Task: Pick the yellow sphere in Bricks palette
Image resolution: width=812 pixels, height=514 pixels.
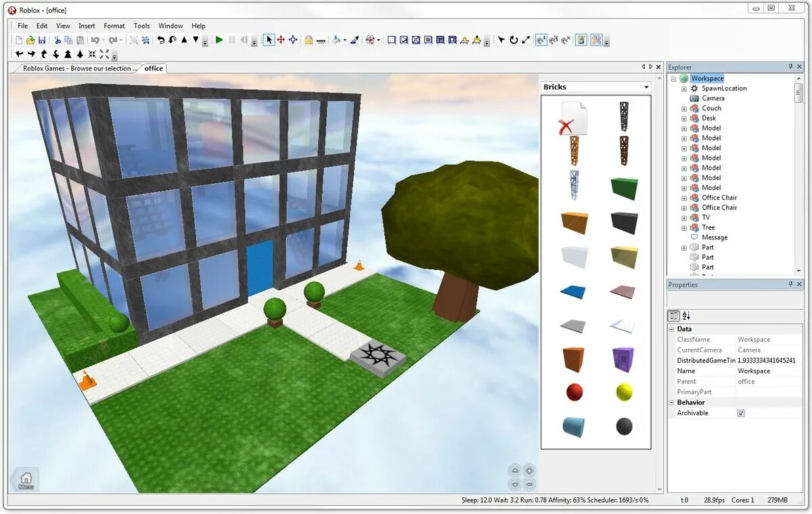Action: 625,392
